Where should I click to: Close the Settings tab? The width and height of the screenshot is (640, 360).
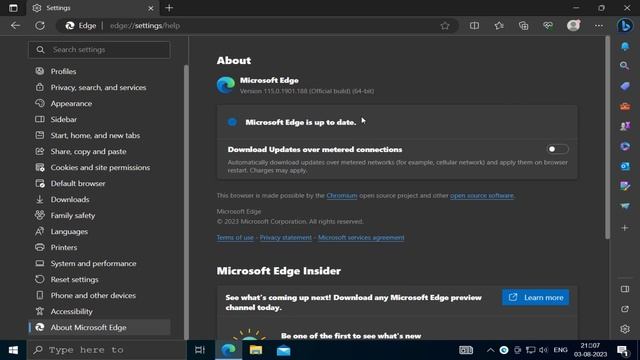[151, 8]
